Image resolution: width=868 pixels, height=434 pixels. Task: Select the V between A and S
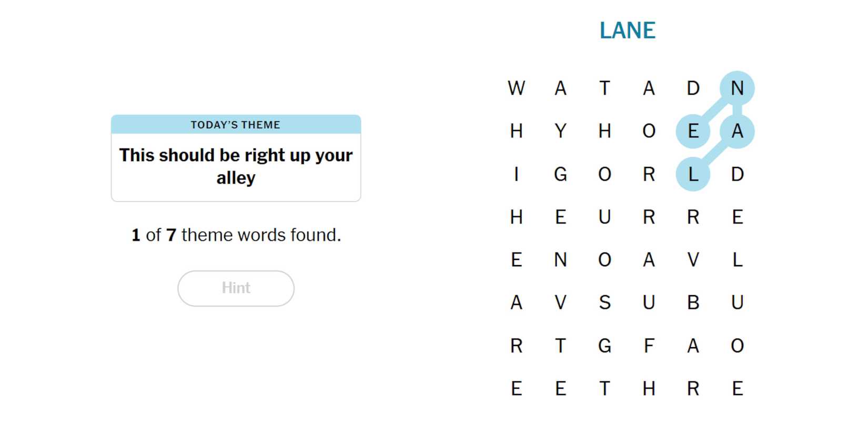click(560, 302)
